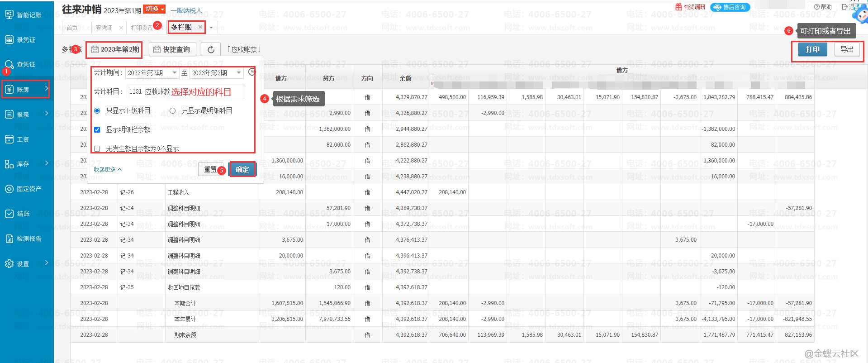
Task: Uncheck the 显示明细栏余额 checkbox
Action: point(97,129)
